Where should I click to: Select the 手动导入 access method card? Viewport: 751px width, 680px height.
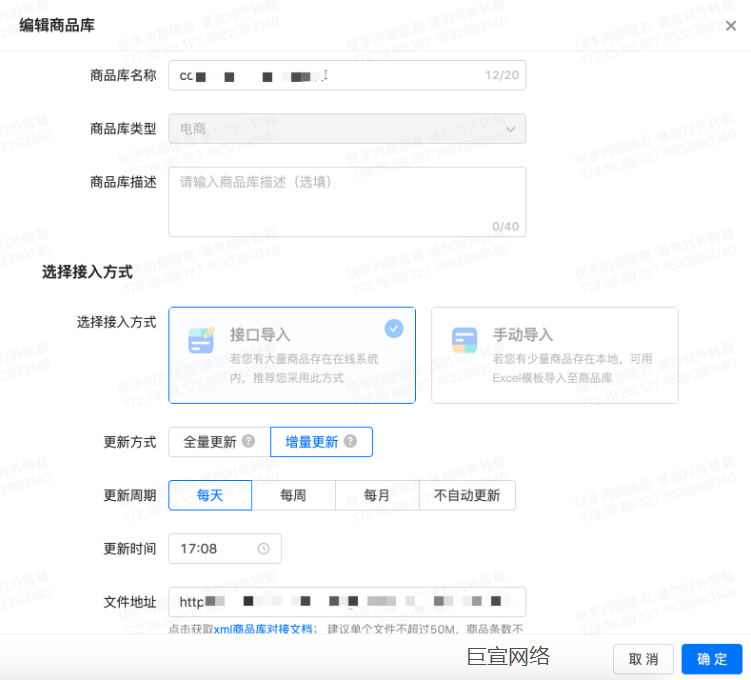pos(555,355)
